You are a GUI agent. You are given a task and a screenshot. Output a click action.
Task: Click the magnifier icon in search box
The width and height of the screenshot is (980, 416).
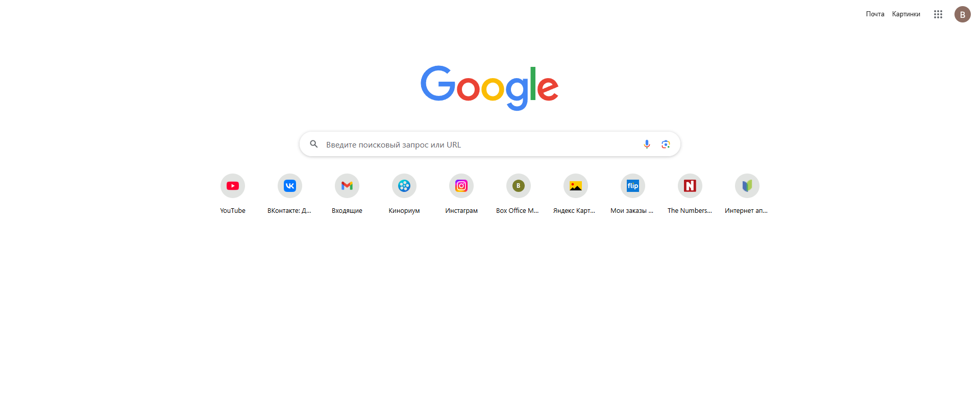314,144
